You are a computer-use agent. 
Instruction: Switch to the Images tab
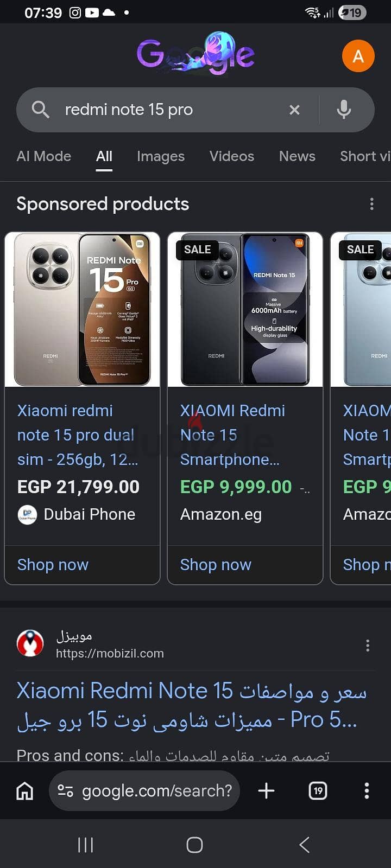pos(161,156)
